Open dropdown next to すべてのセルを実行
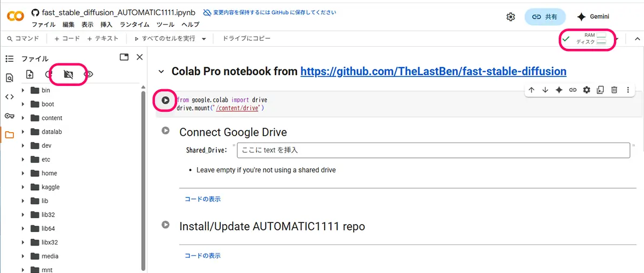 click(x=203, y=39)
